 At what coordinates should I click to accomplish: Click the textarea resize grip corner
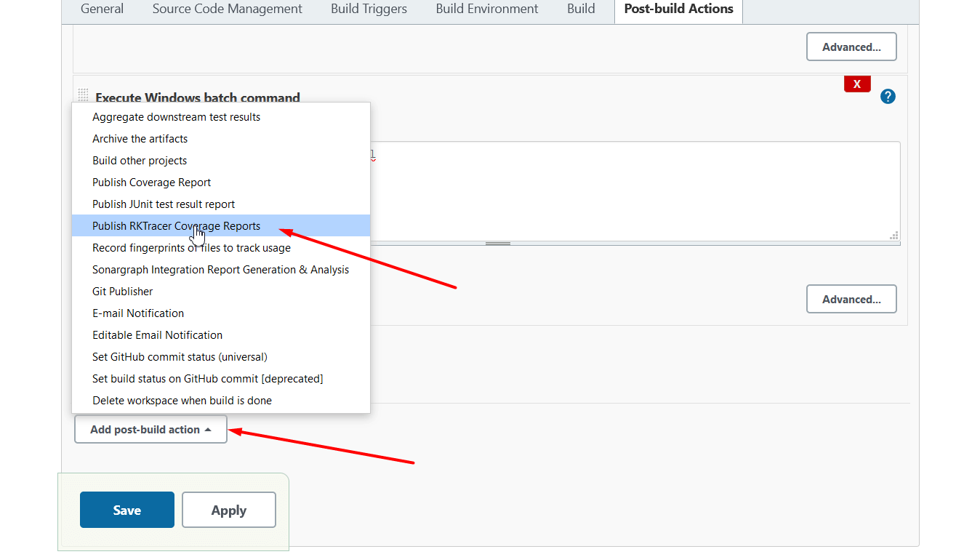click(893, 235)
